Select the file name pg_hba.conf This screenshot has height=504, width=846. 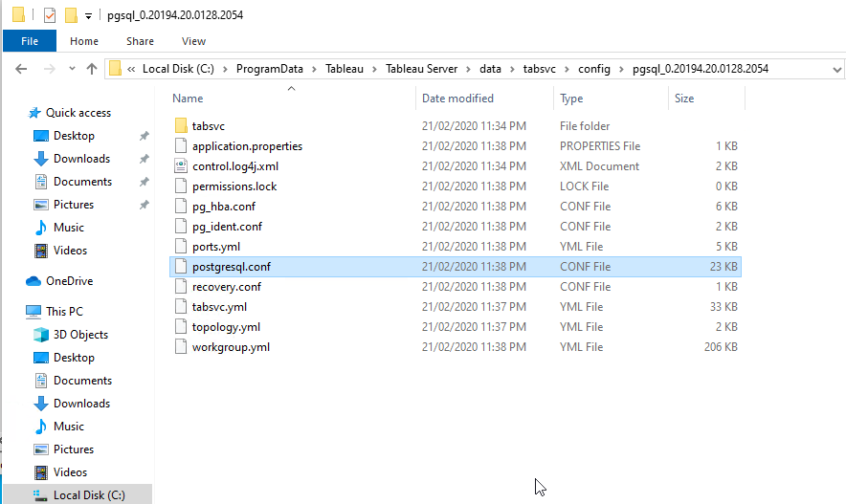pos(224,207)
